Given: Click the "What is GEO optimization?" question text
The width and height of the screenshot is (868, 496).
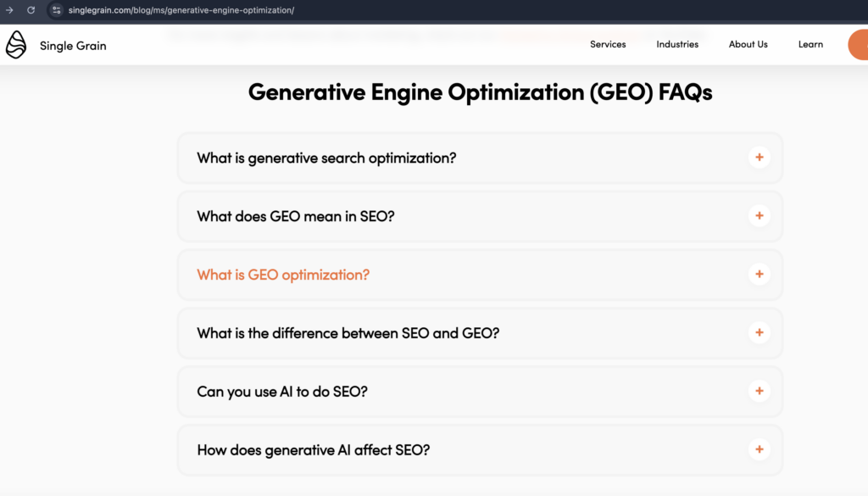Looking at the screenshot, I should [x=283, y=275].
